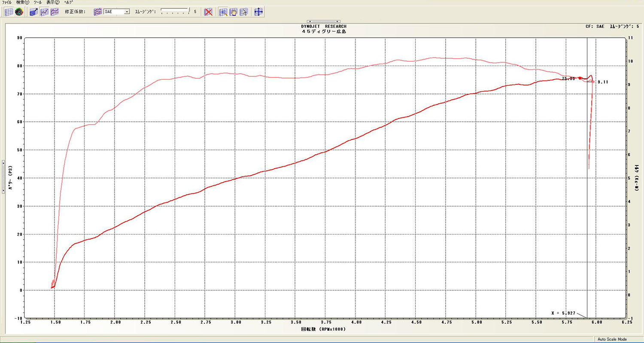The image size is (644, 343).
Task: Click the round color gauge icon
Action: point(19,12)
